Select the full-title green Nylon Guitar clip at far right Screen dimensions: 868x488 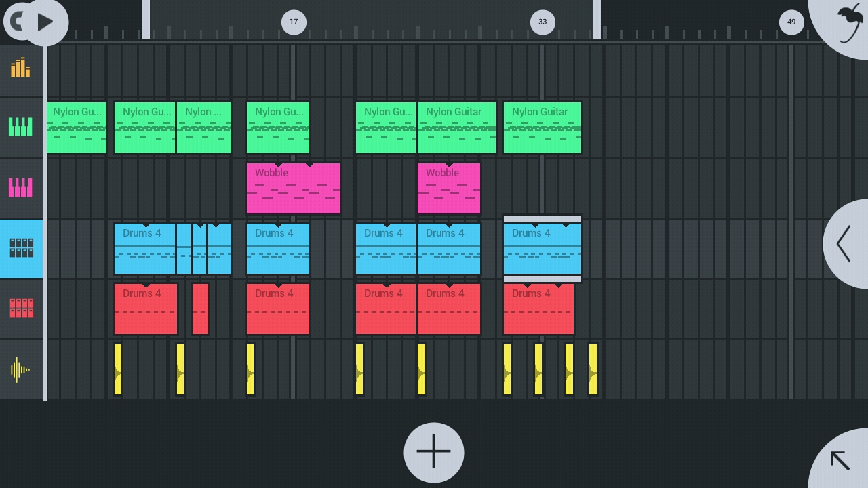(542, 128)
